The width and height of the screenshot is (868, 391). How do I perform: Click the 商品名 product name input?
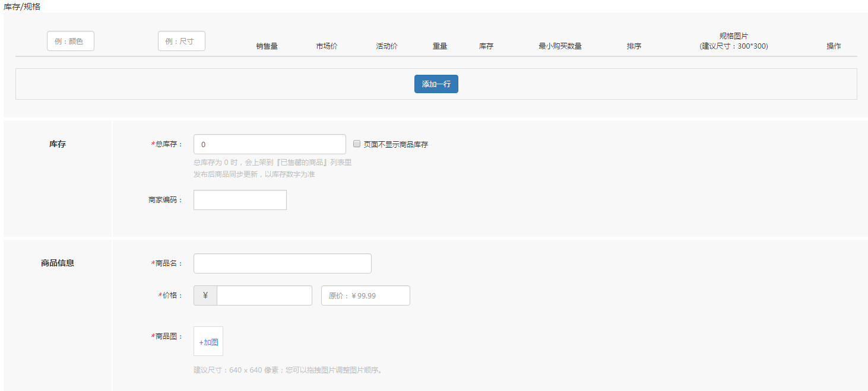click(x=282, y=263)
